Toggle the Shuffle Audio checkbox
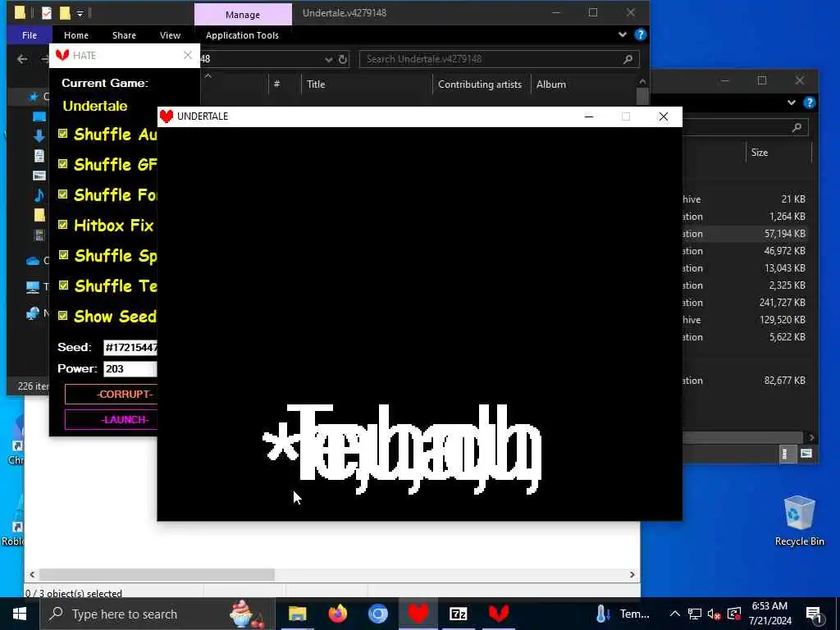840x630 pixels. pos(62,134)
